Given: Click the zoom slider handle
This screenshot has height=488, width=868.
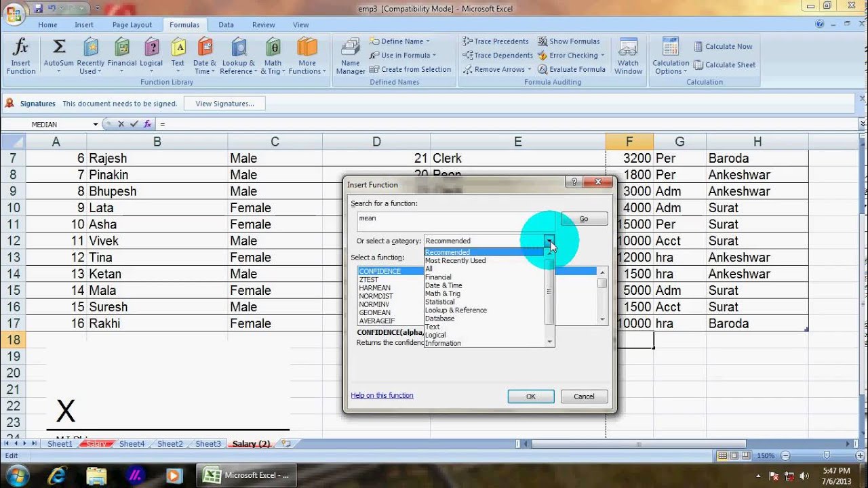Looking at the screenshot, I should click(826, 455).
